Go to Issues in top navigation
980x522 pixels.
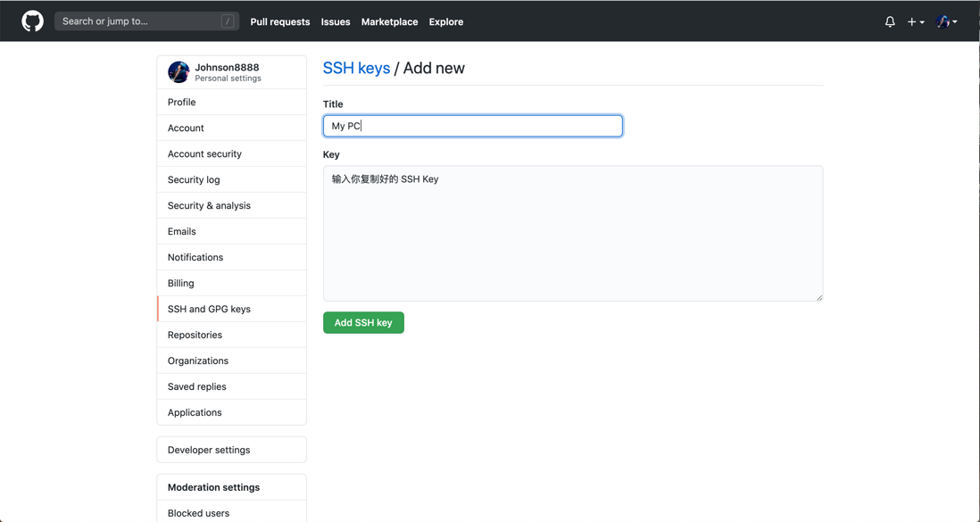point(336,21)
